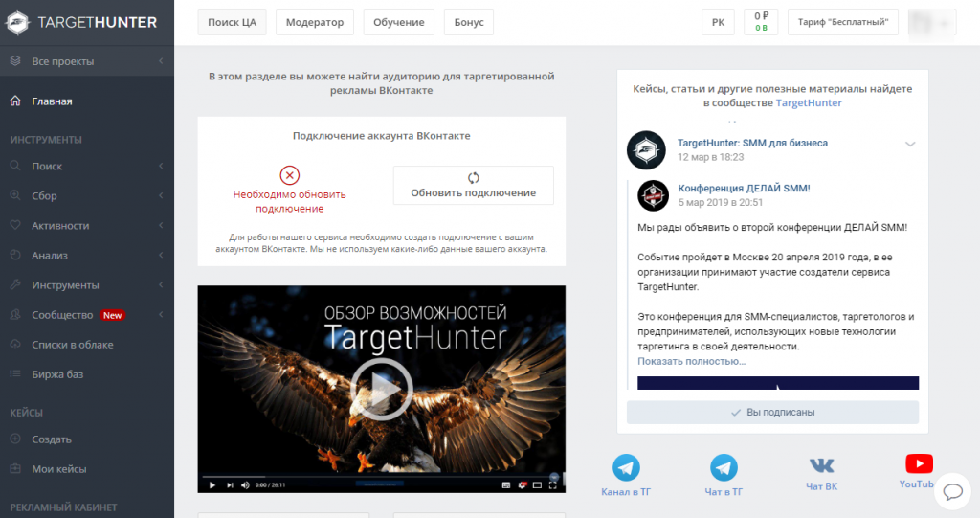Open the Поиск ЦА tab

[x=232, y=22]
